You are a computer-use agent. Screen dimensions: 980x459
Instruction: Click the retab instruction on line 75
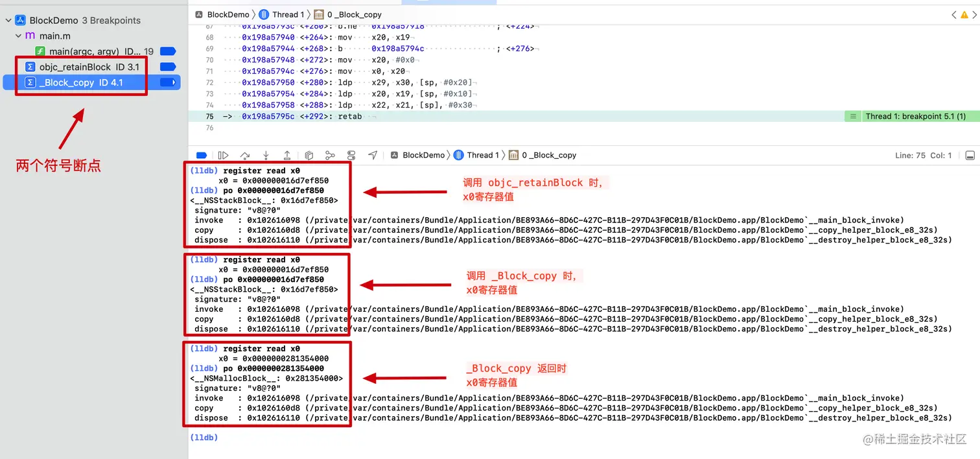(x=350, y=116)
